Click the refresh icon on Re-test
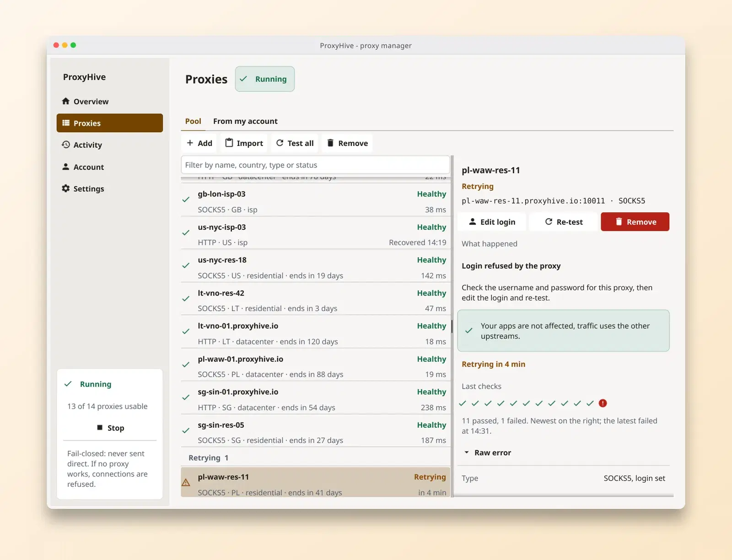 click(549, 221)
